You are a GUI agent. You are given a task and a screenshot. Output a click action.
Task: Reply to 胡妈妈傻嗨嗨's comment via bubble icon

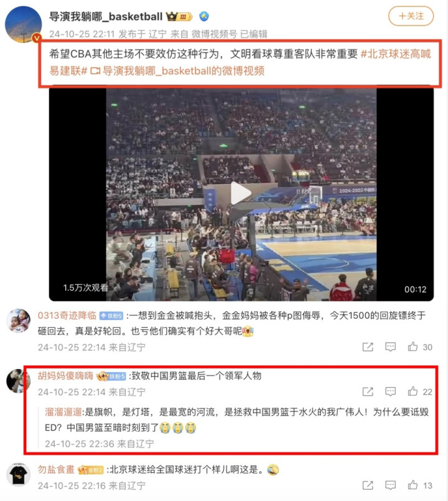391,391
